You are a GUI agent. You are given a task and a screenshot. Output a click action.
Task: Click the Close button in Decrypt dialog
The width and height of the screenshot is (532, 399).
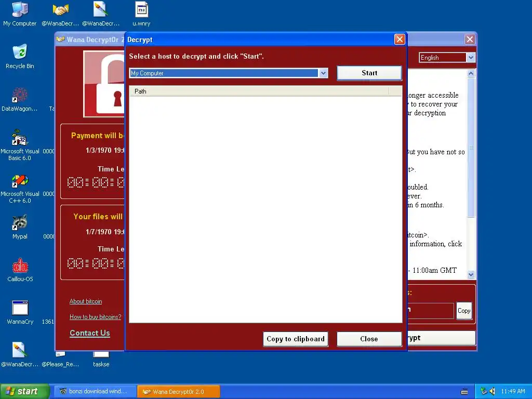pyautogui.click(x=369, y=339)
